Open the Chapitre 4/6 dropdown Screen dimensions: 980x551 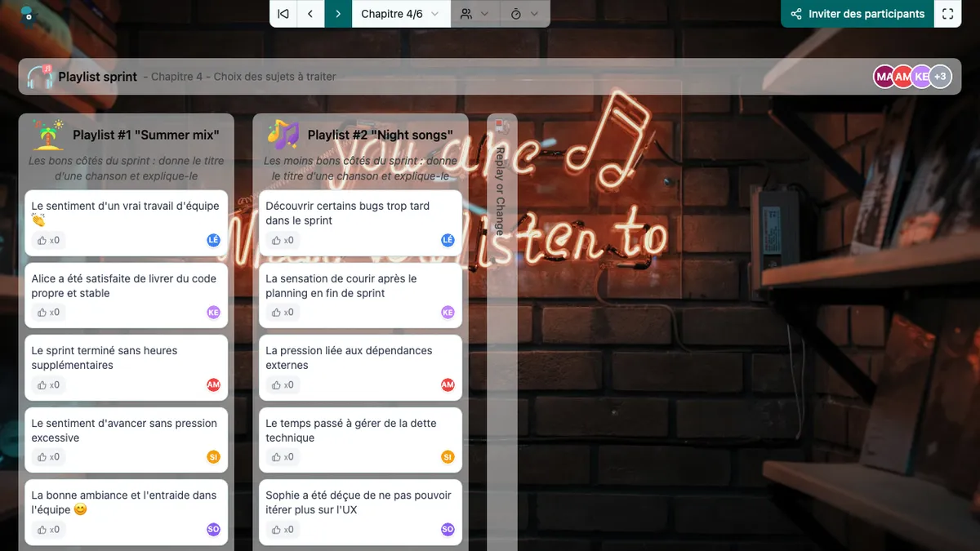[x=400, y=14]
